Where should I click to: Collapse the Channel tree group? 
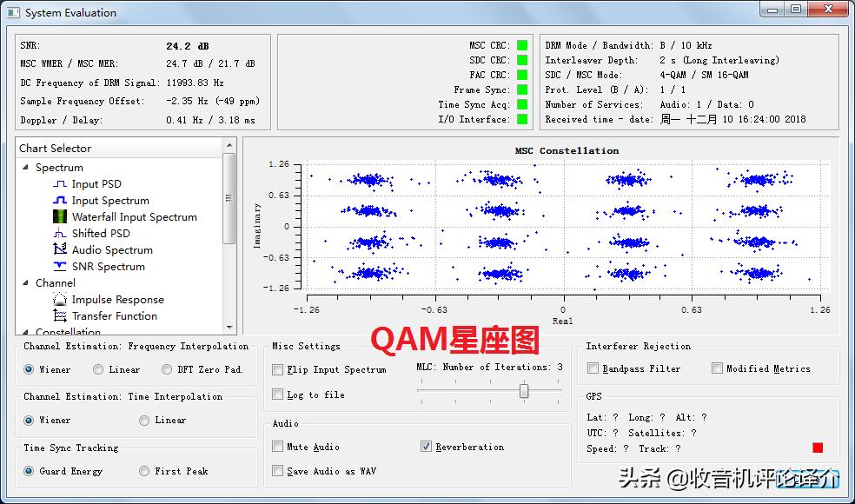click(25, 283)
